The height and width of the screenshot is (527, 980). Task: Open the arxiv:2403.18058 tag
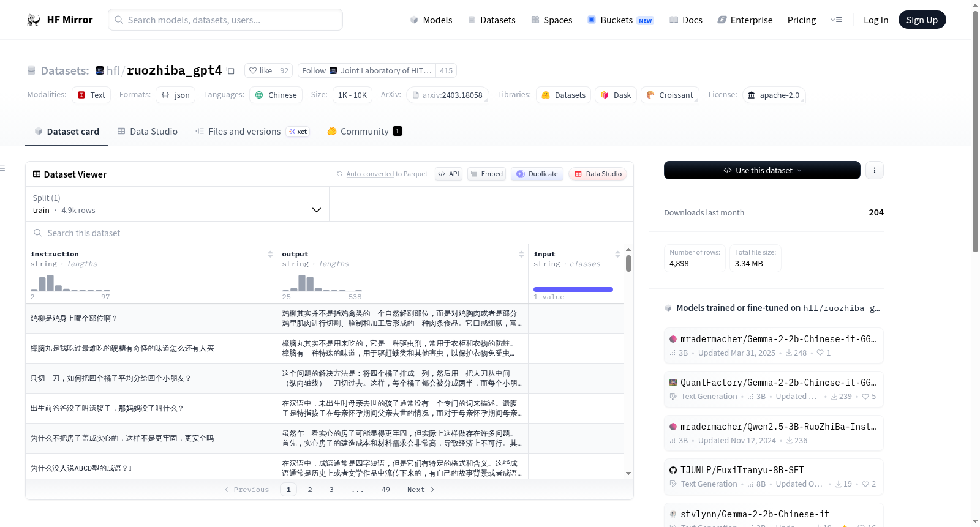pyautogui.click(x=447, y=95)
